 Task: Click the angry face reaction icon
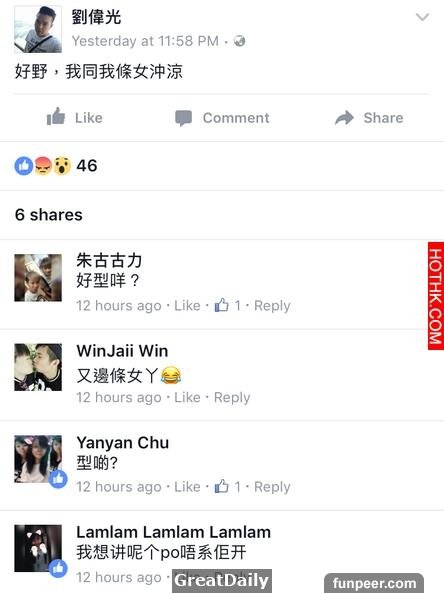click(x=43, y=166)
